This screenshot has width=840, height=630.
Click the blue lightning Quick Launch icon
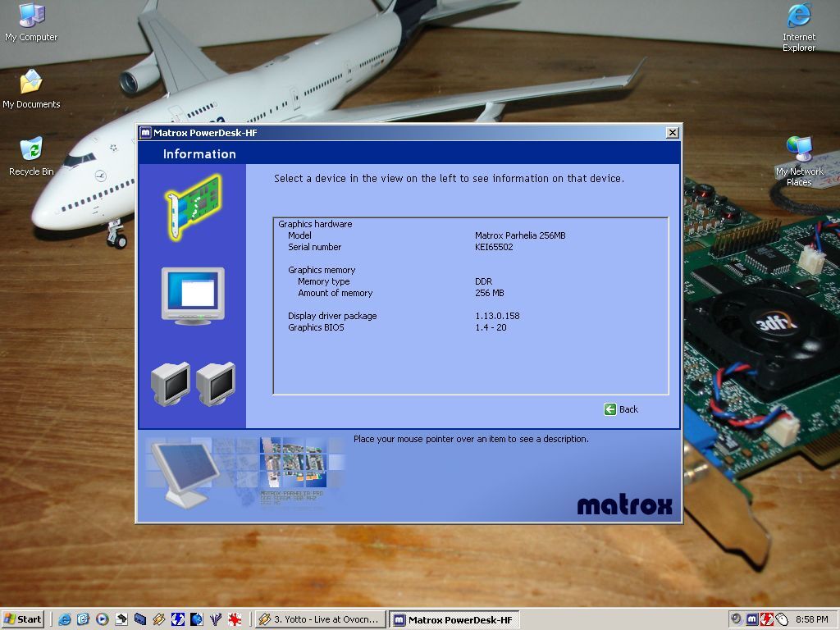pos(177,619)
